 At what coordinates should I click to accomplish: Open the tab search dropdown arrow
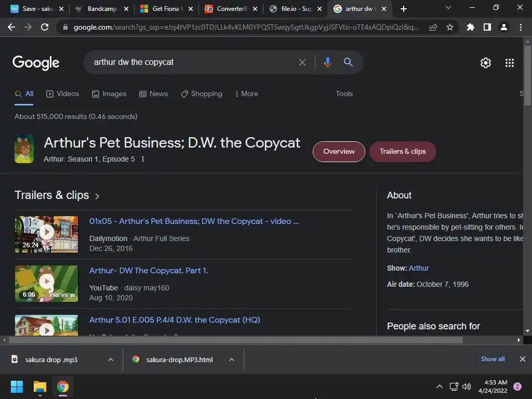[x=448, y=7]
